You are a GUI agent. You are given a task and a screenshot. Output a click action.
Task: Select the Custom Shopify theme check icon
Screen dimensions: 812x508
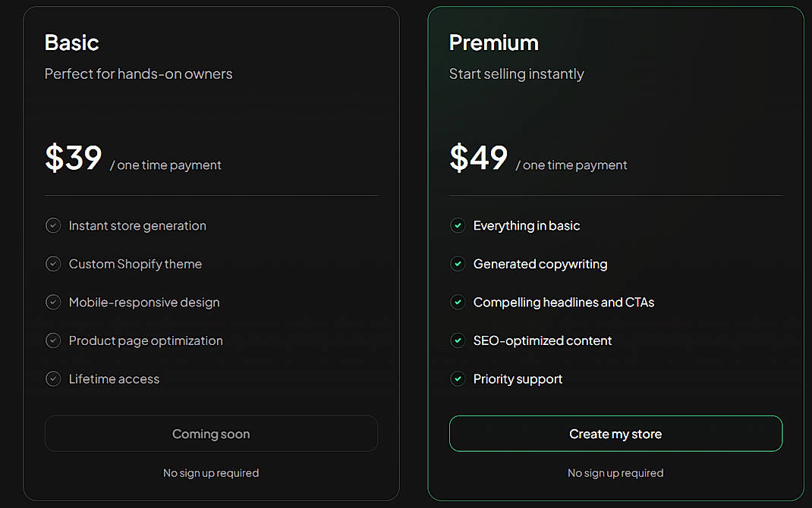coord(53,264)
